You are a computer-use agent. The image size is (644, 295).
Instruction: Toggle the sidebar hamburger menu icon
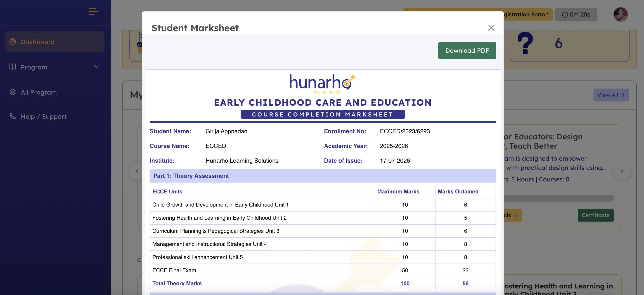[93, 12]
